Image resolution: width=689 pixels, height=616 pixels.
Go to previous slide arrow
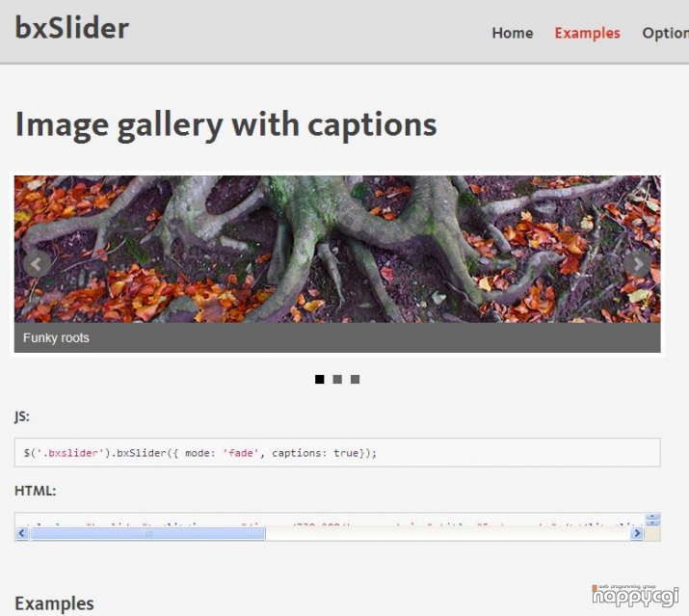(x=37, y=264)
